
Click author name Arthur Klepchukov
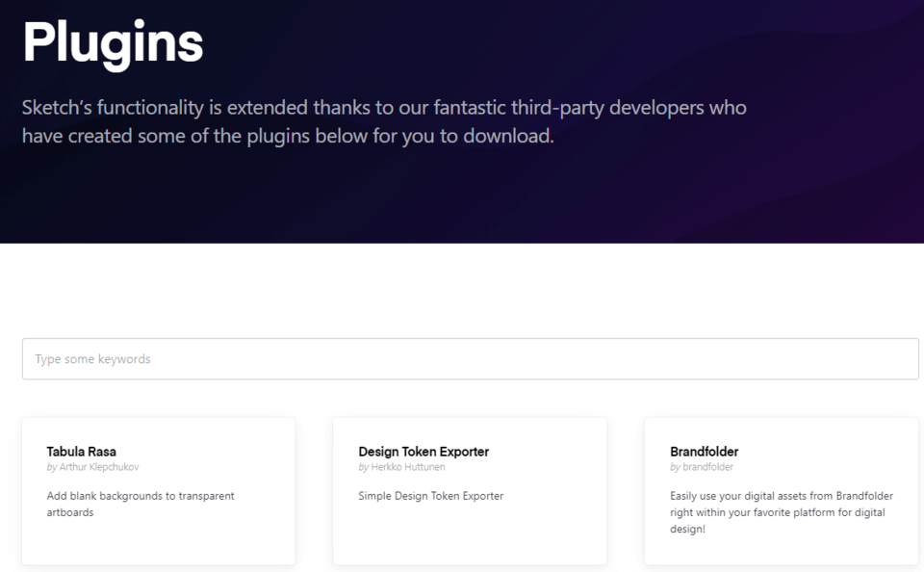(98, 467)
